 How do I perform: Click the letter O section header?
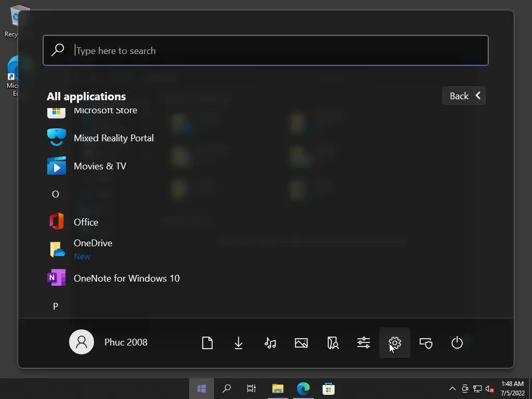55,194
